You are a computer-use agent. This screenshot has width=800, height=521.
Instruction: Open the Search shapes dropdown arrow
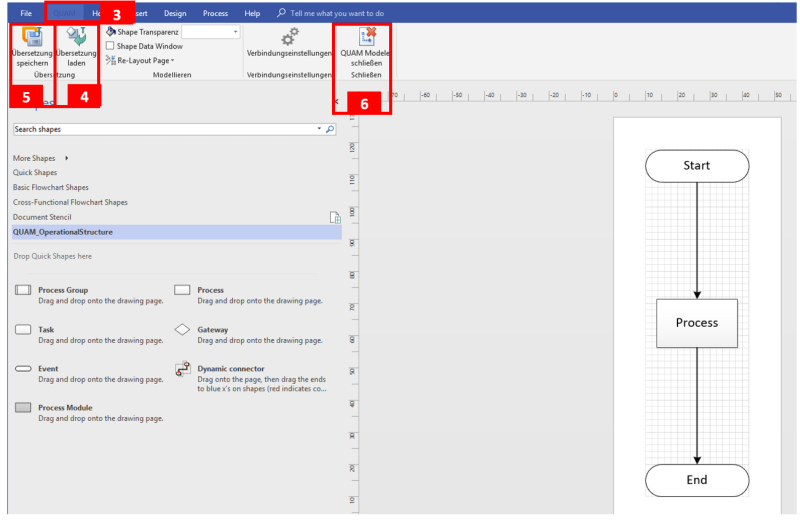pos(319,129)
